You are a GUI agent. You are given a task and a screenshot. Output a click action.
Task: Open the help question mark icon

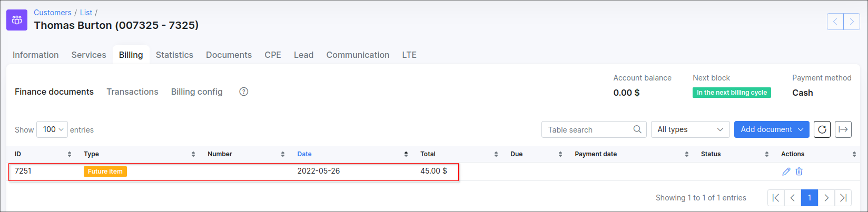[x=243, y=92]
